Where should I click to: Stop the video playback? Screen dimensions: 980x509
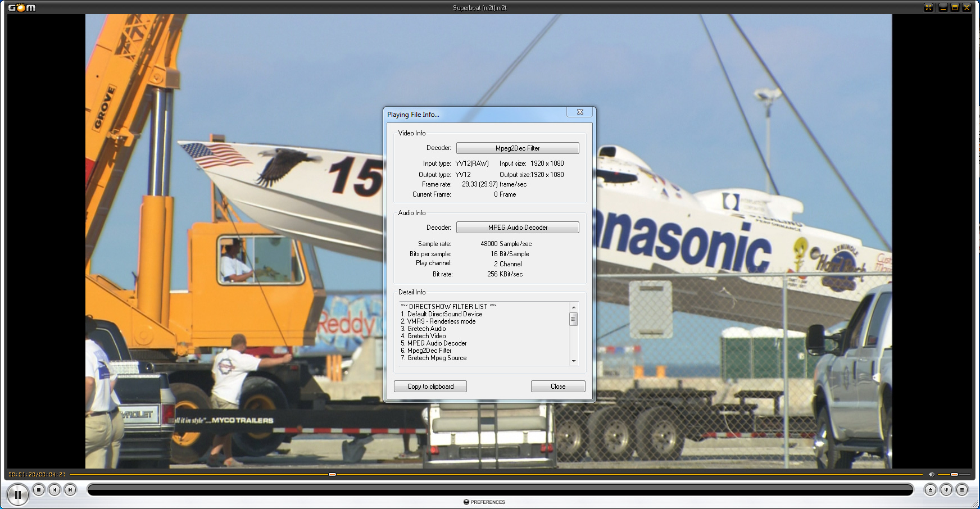(x=39, y=490)
